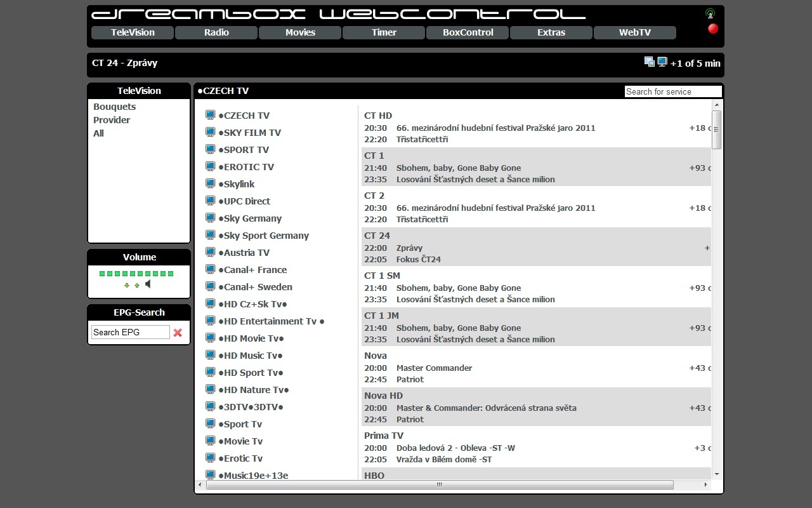Click the monitor icon in the now-playing bar
The image size is (812, 508).
(x=662, y=62)
